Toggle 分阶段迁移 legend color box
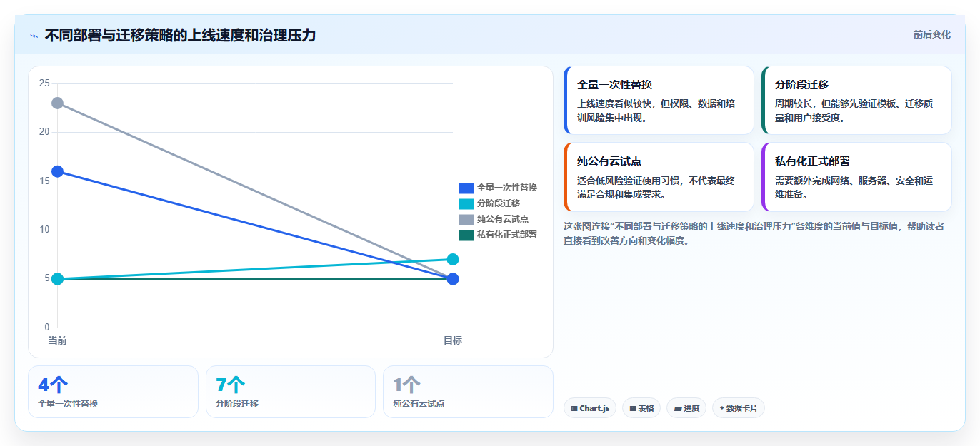980x446 pixels. pyautogui.click(x=466, y=203)
